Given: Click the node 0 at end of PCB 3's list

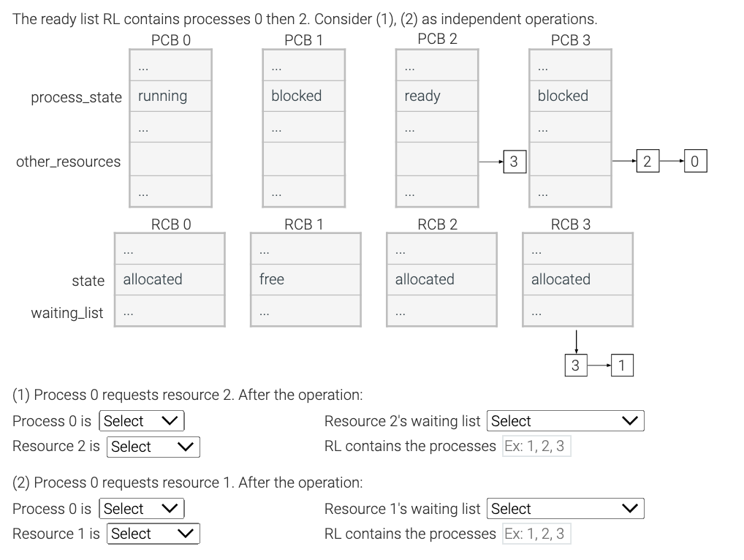Looking at the screenshot, I should [695, 160].
